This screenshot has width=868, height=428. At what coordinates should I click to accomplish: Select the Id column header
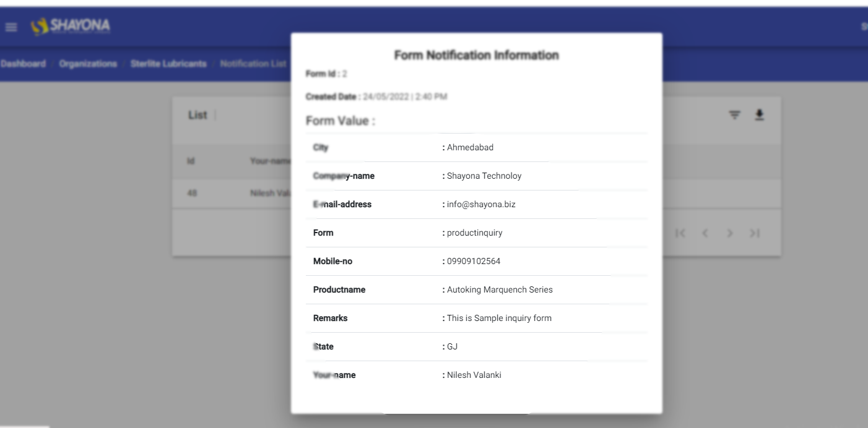click(x=191, y=161)
